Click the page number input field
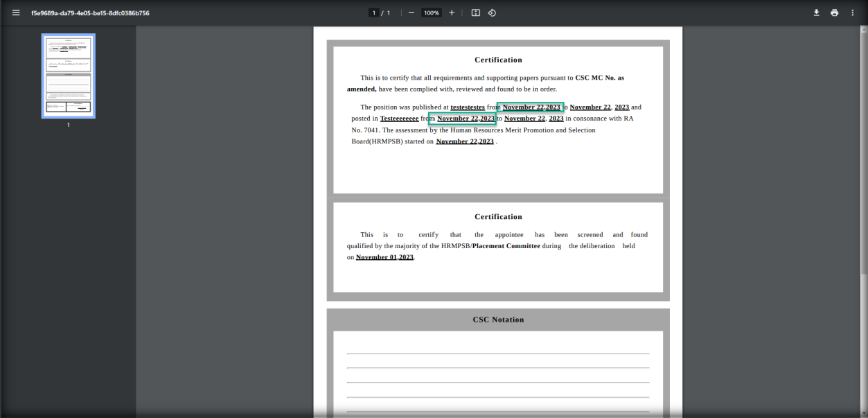Image resolution: width=868 pixels, height=418 pixels. pyautogui.click(x=374, y=12)
